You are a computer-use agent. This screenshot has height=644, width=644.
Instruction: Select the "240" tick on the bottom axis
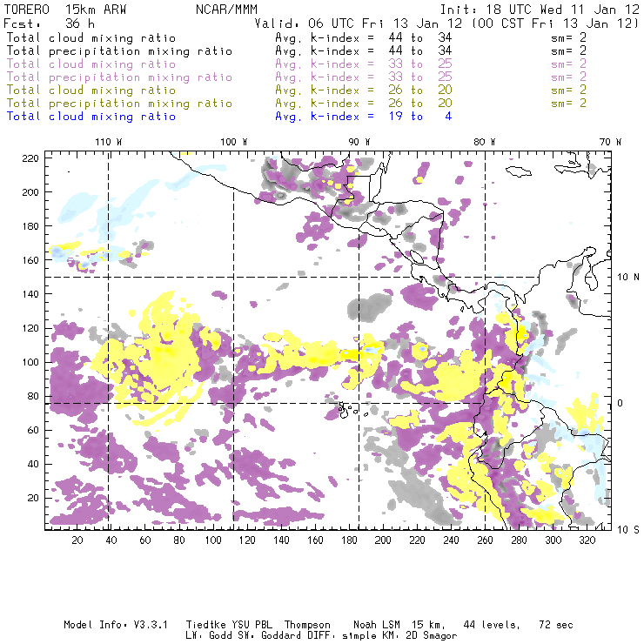[452, 540]
